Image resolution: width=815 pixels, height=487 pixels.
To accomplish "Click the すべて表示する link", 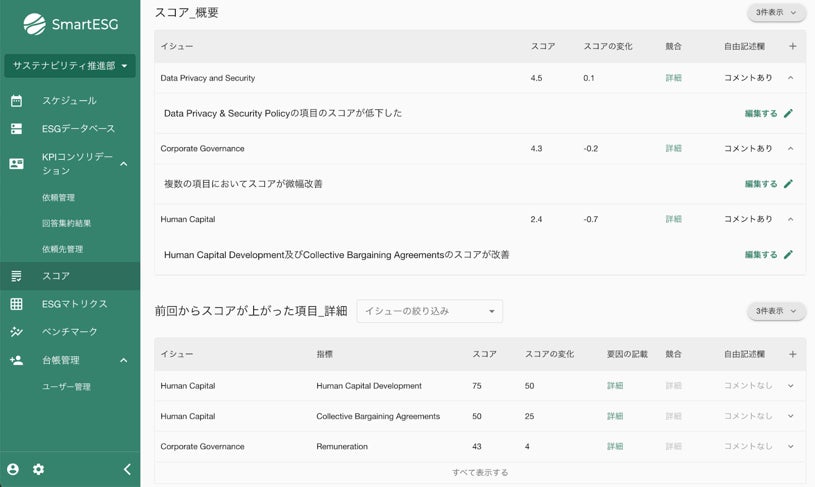I will 480,472.
